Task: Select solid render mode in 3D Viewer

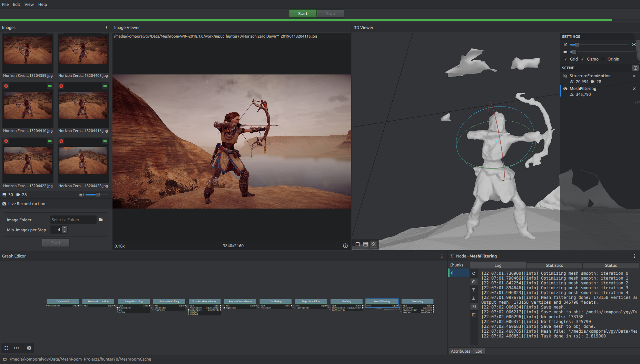Action: (357, 244)
